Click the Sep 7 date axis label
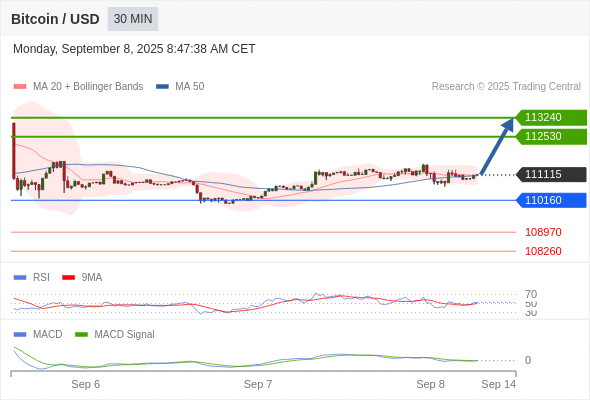Viewport: 590px width, 400px height. (258, 384)
